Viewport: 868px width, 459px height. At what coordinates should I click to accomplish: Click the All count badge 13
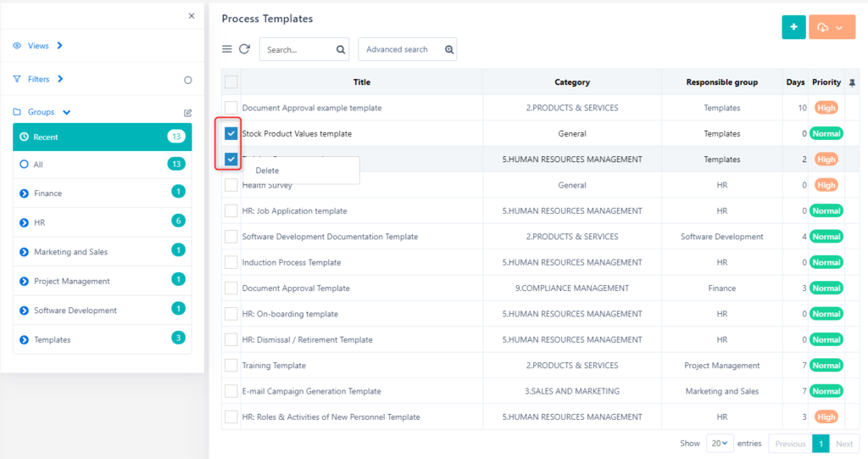click(176, 164)
